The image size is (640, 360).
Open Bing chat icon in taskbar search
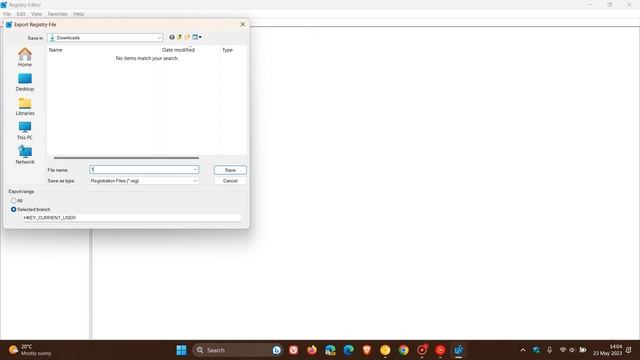tap(277, 350)
